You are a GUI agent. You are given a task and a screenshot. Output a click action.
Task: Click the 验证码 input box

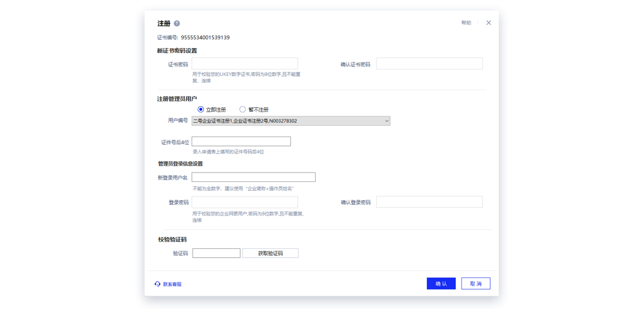tap(216, 253)
